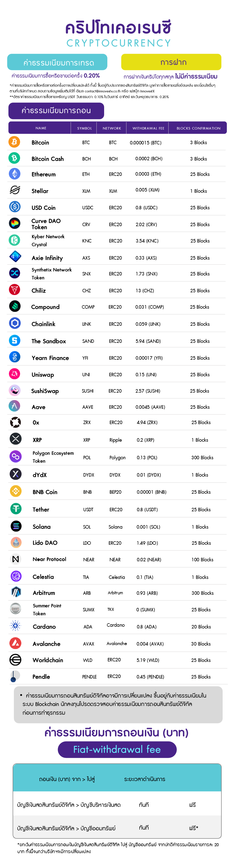237x868 pixels.
Task: Click the BNB Coin logo icon
Action: click(16, 491)
